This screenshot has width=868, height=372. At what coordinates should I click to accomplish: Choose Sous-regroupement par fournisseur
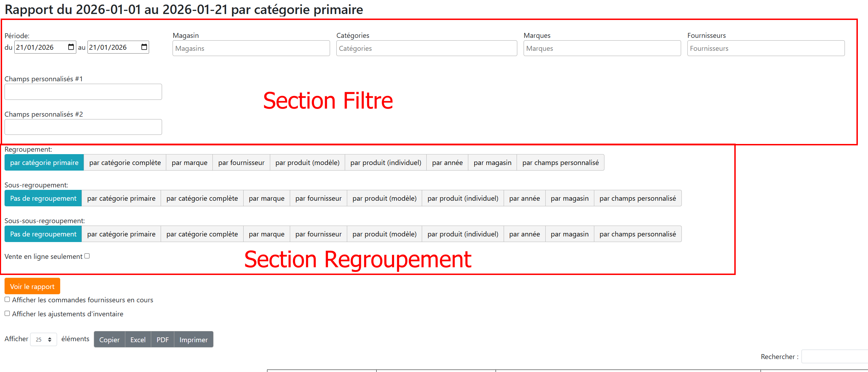[318, 198]
